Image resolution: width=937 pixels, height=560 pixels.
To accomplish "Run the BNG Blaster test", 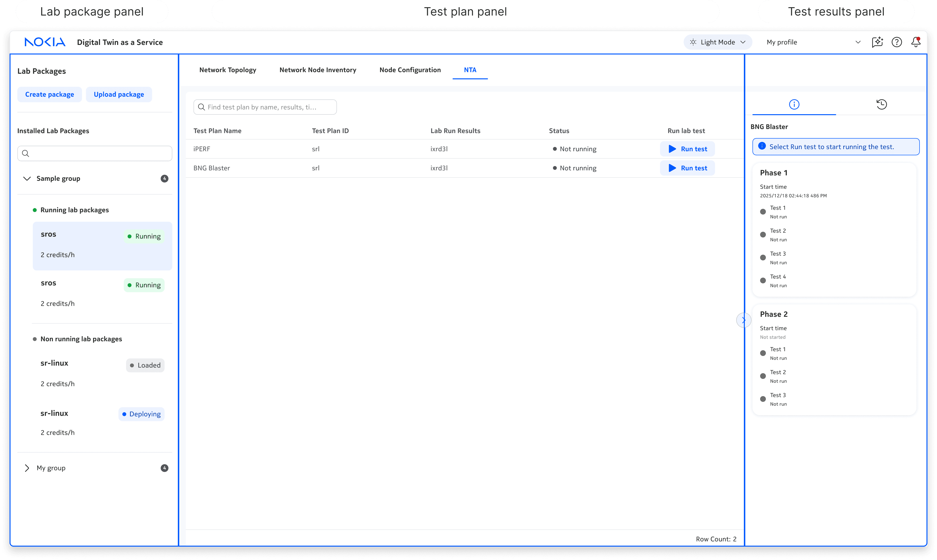I will (687, 168).
